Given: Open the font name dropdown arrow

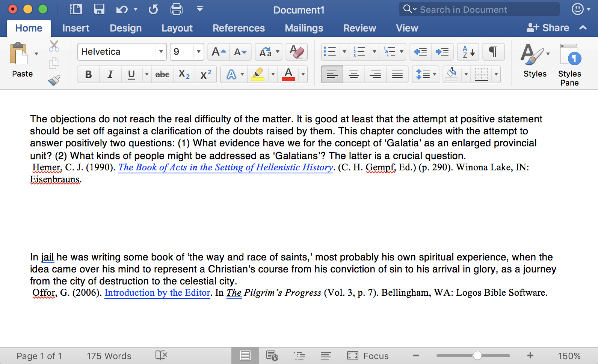Looking at the screenshot, I should (x=161, y=52).
